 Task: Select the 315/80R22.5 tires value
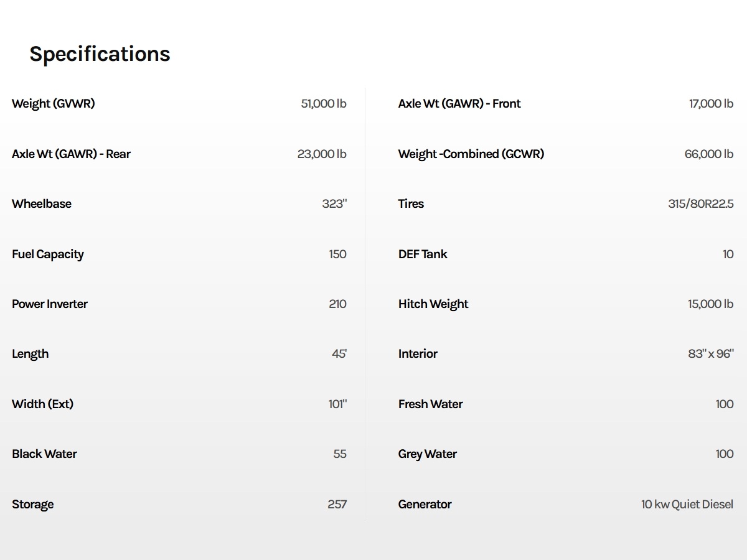[x=701, y=204]
